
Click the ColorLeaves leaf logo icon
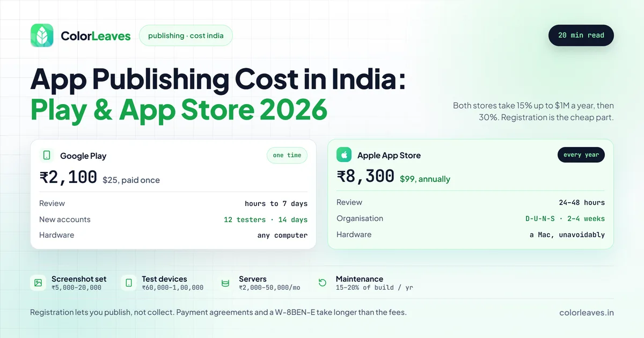pyautogui.click(x=42, y=35)
